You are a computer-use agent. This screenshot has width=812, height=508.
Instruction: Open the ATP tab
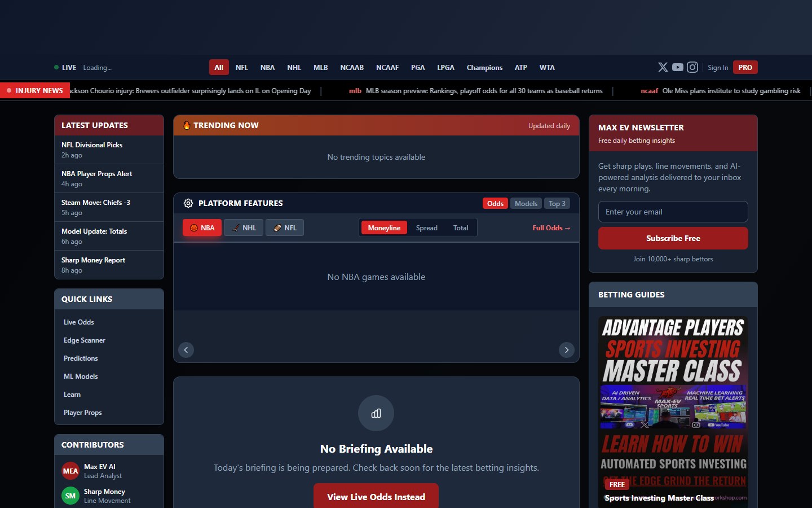(521, 67)
